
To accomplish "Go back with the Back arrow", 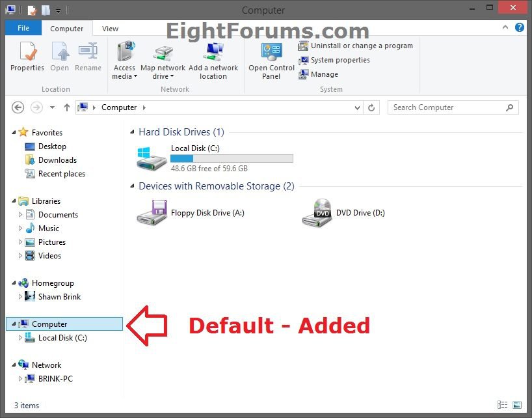I will (x=18, y=107).
